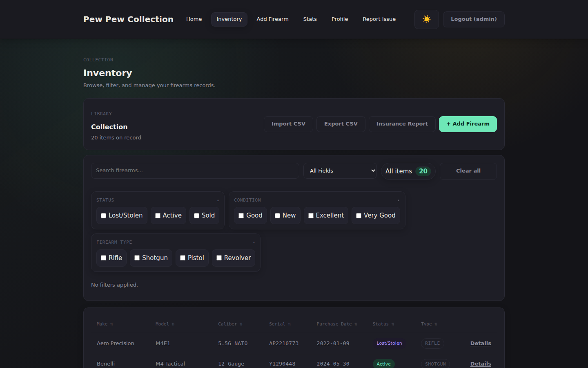
Task: Check the Rifle firearm type filter
Action: click(x=104, y=258)
